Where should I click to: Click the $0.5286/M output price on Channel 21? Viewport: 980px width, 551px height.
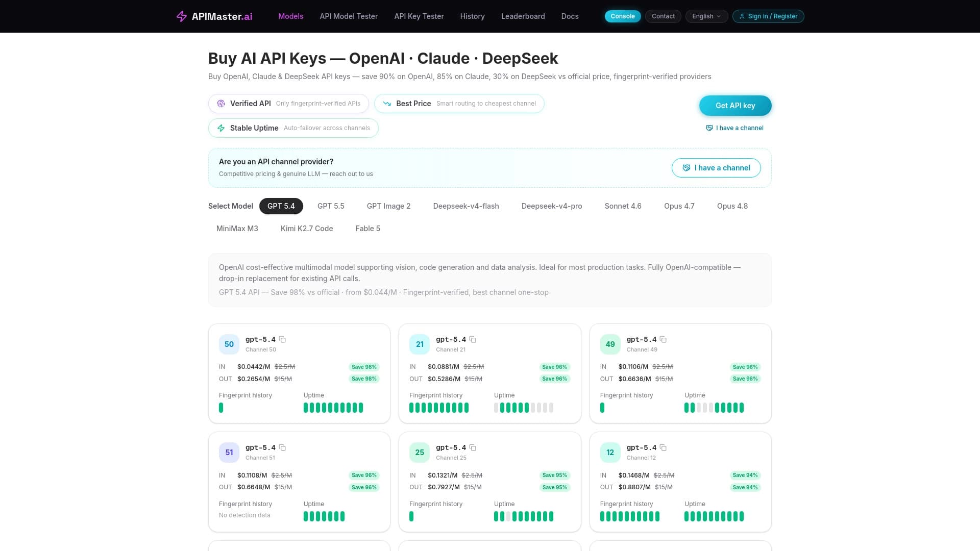[x=444, y=379]
